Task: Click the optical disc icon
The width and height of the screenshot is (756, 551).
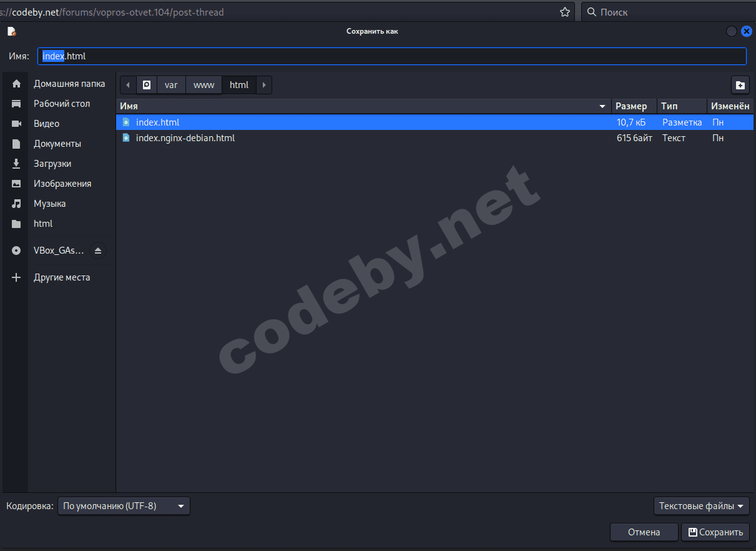Action: click(16, 251)
